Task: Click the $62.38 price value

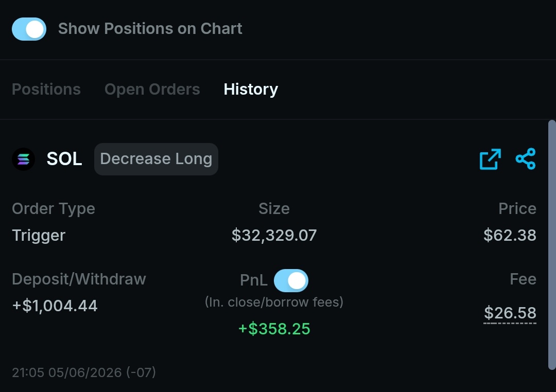Action: [x=510, y=235]
